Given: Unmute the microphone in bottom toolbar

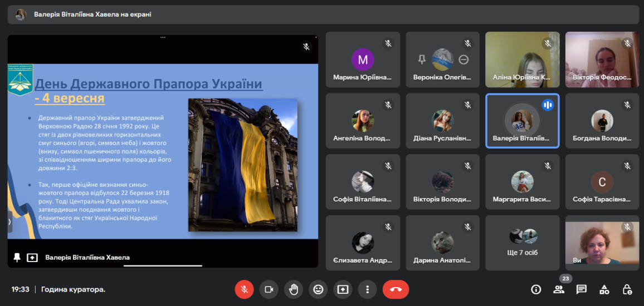Looking at the screenshot, I should 243,289.
